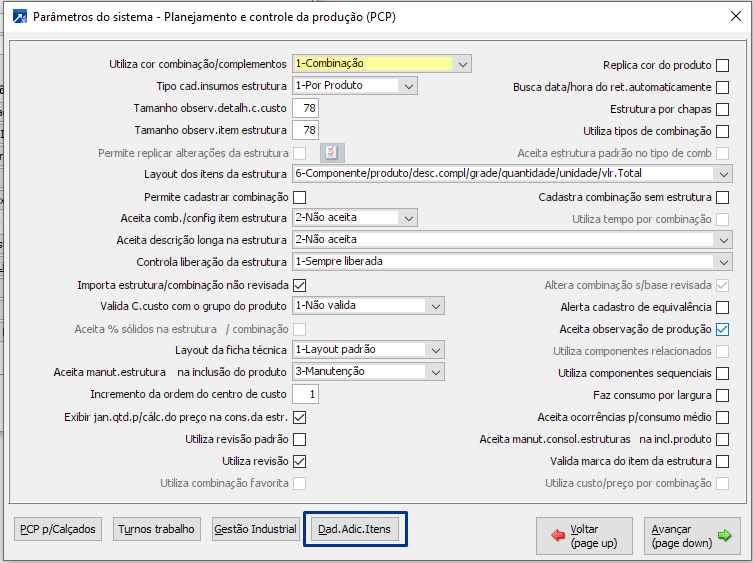Enable Utiliza revisão padrão checkbox
The width and height of the screenshot is (753, 563).
tap(300, 440)
